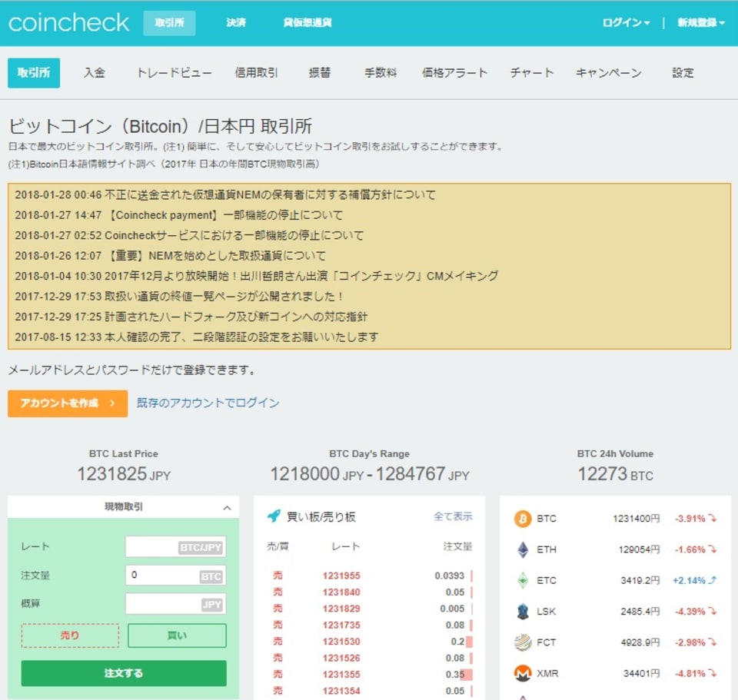Click sell order rate 1231526
The image size is (738, 700).
(341, 659)
